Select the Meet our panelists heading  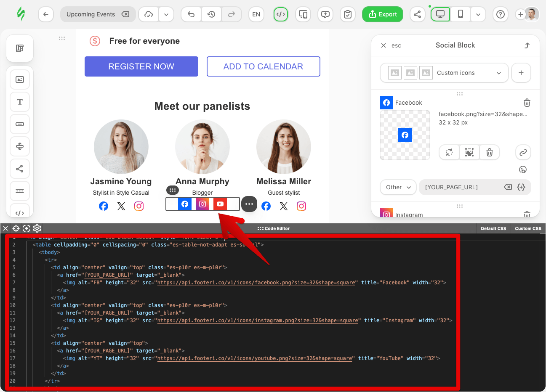tap(202, 106)
